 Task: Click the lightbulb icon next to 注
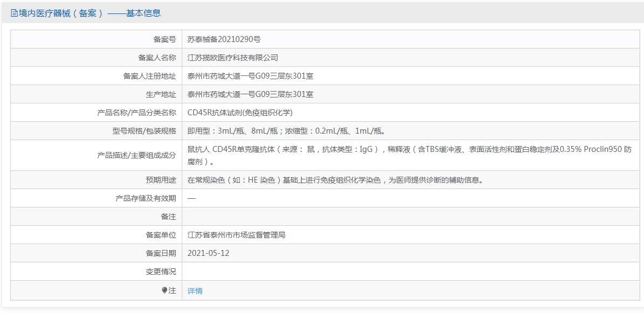tap(165, 290)
